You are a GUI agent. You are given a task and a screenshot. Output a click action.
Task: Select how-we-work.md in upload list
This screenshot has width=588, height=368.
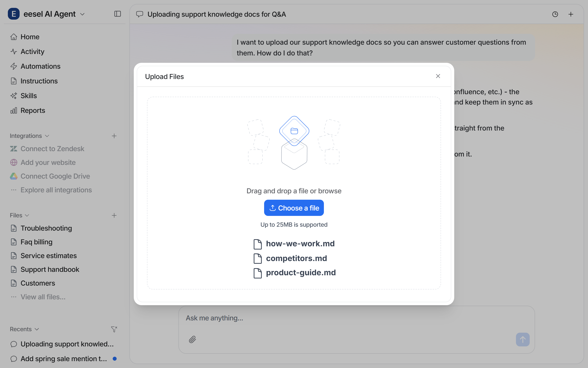point(294,244)
